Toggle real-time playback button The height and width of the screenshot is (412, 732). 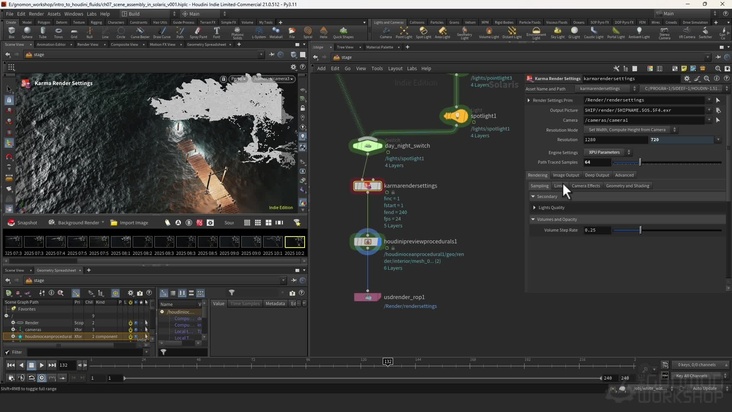coord(42,378)
